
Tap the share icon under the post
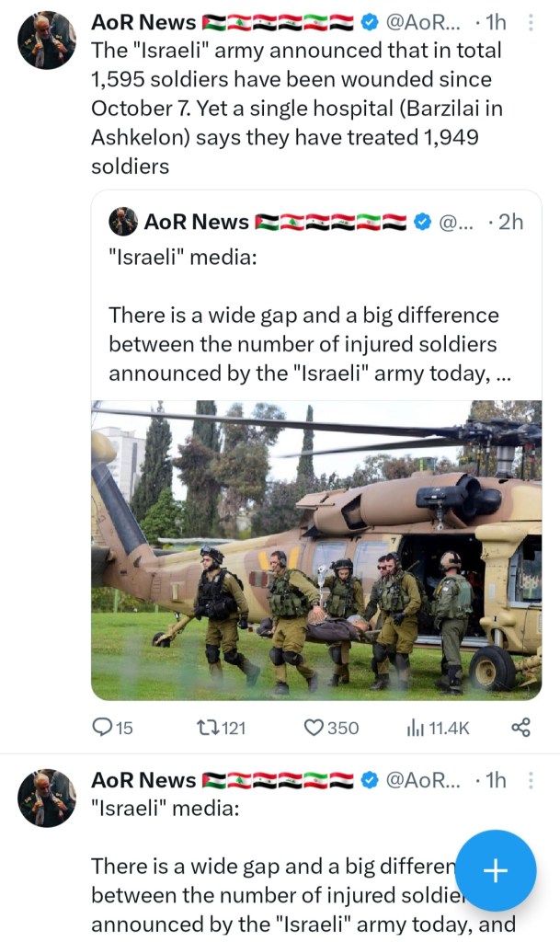[520, 727]
